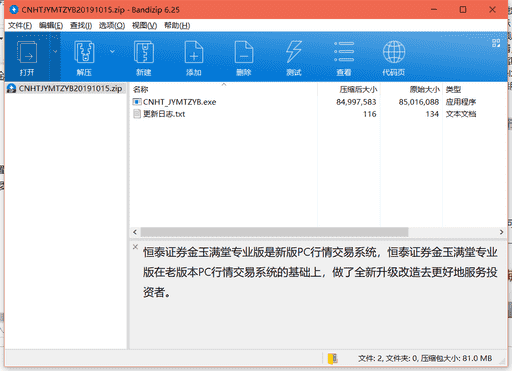Screen dimensions: 512x371
Task: Click the exe file icon of CNHT_JYMTZYB.exe
Action: (x=137, y=102)
